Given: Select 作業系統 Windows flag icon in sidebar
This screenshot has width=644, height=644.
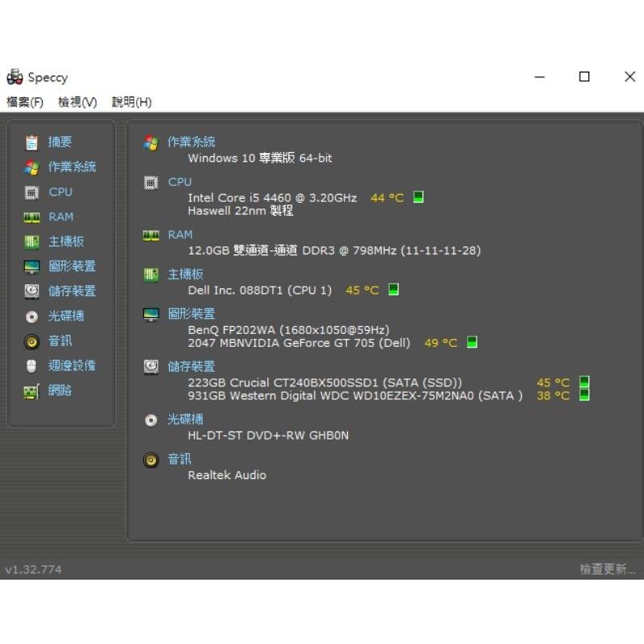Looking at the screenshot, I should [31, 167].
